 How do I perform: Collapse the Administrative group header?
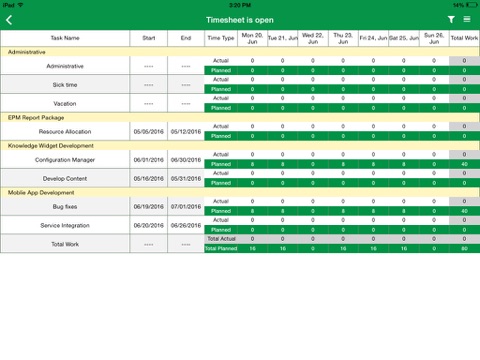click(x=240, y=52)
